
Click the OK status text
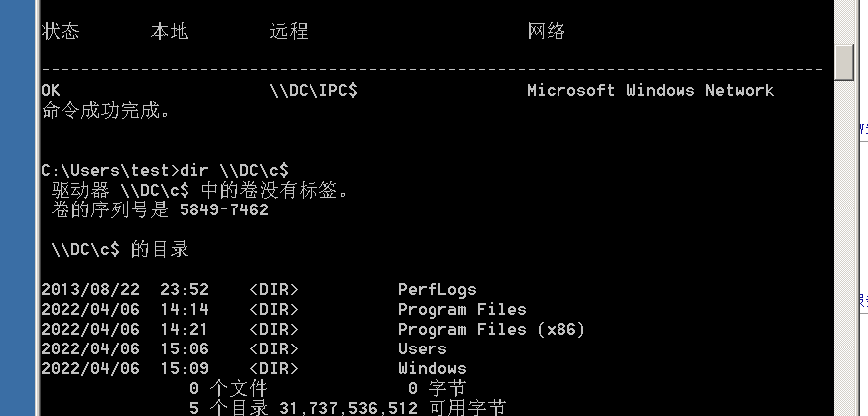pos(51,90)
